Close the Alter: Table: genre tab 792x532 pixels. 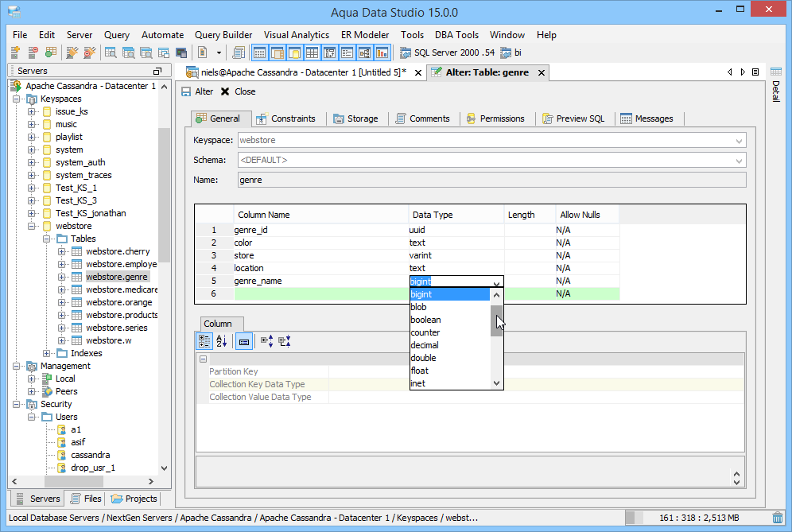click(x=542, y=72)
